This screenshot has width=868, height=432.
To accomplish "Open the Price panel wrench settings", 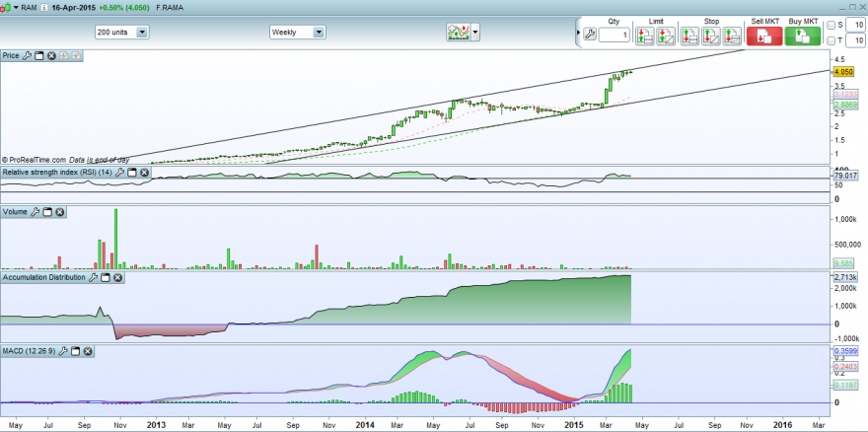I will tap(27, 55).
